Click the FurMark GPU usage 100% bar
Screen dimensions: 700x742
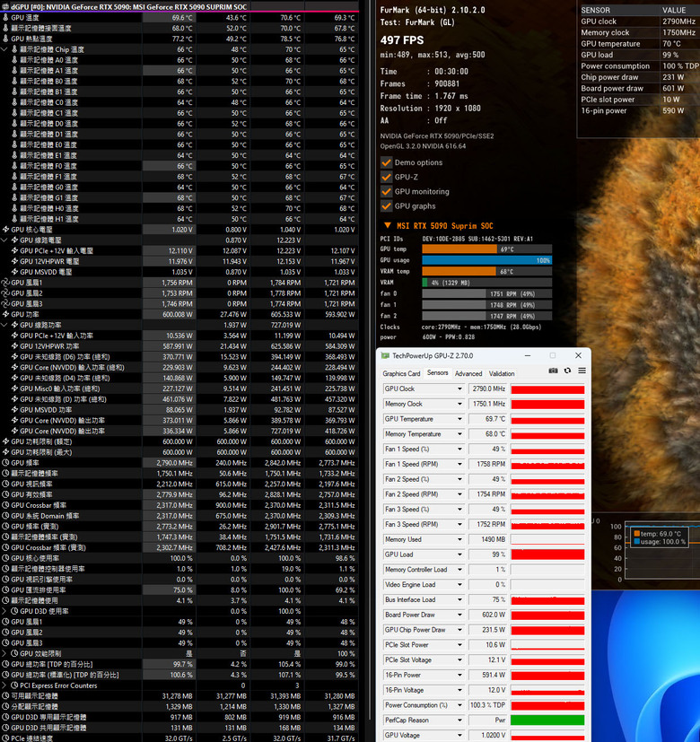coord(487,260)
